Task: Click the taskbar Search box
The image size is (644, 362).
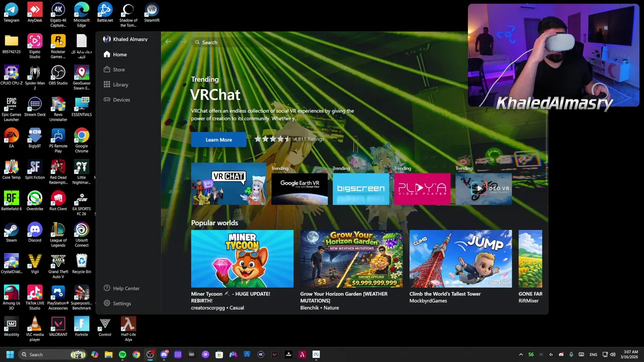Action: point(53,354)
